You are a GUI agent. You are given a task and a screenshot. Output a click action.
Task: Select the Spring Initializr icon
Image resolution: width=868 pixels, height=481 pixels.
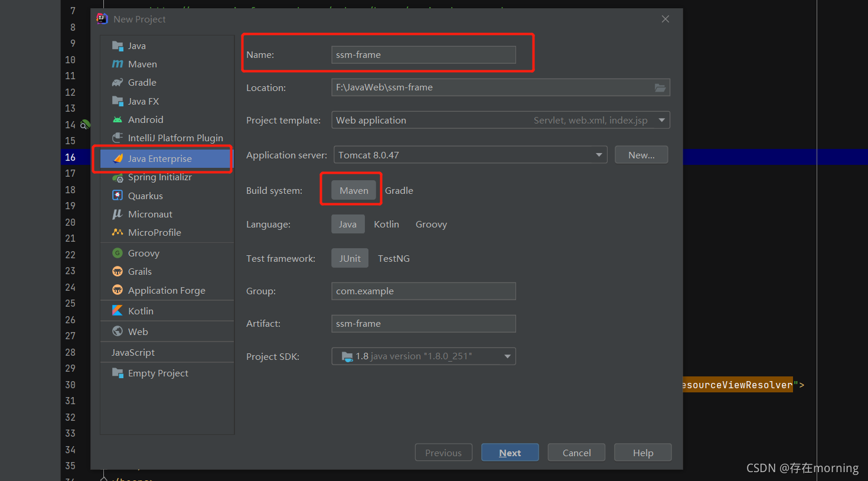coord(118,177)
